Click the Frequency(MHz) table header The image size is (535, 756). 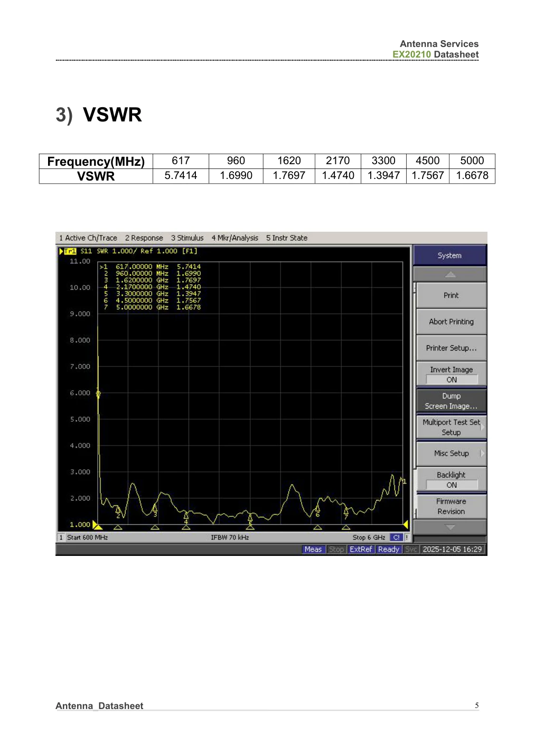pos(96,162)
